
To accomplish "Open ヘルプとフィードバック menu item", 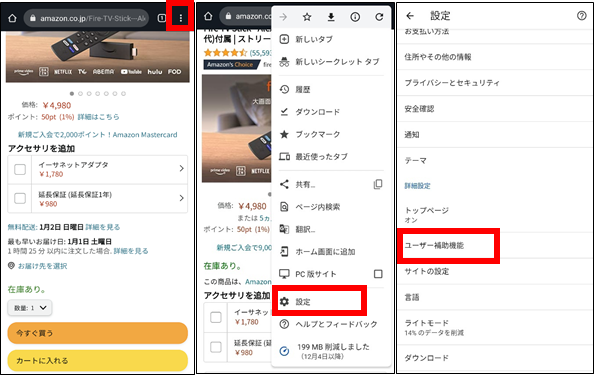I will pyautogui.click(x=331, y=324).
